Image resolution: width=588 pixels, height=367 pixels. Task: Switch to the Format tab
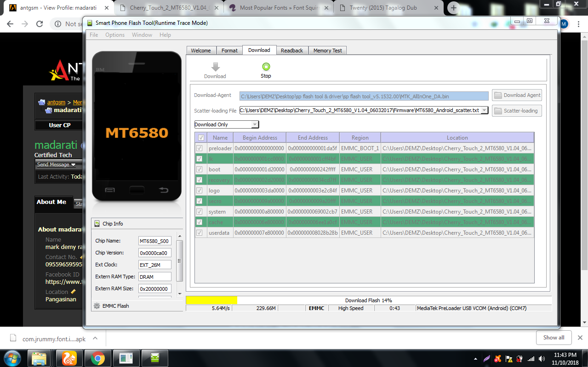229,51
